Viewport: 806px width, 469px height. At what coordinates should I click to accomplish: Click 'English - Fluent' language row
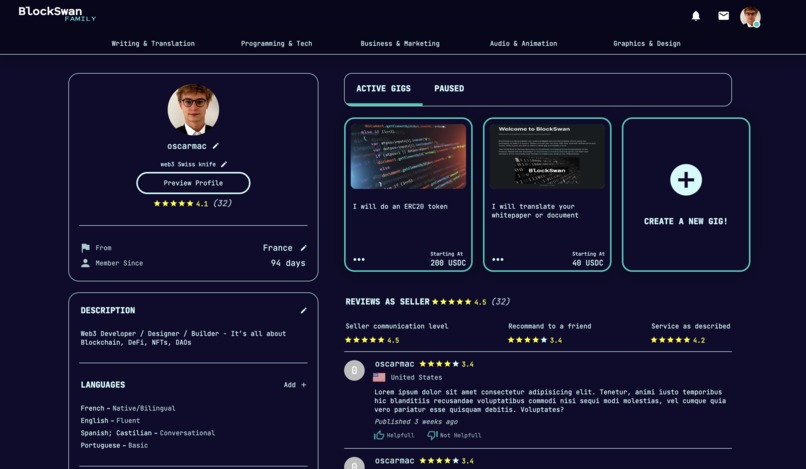[110, 421]
